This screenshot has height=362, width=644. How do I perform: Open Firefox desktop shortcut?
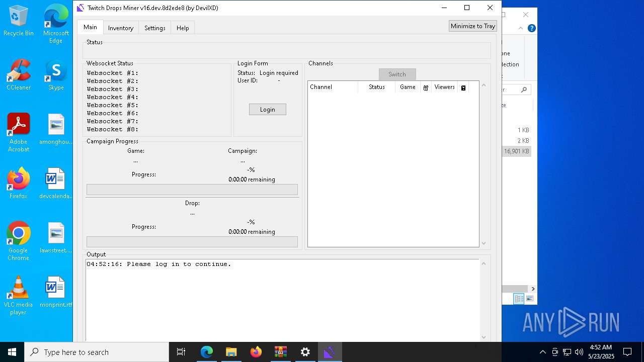pyautogui.click(x=19, y=184)
